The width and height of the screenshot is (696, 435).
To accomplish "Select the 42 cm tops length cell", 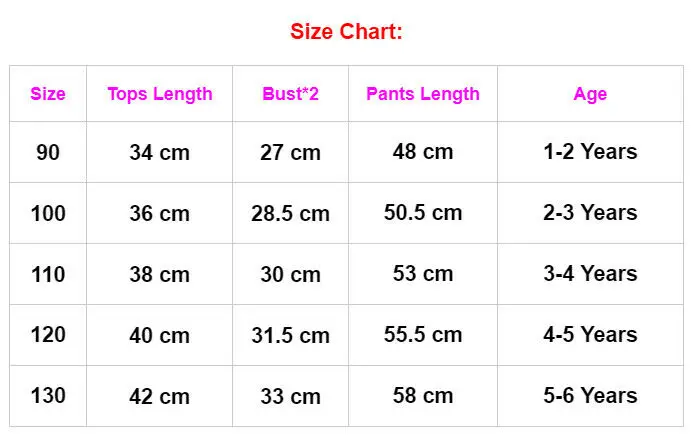I will click(x=160, y=396).
